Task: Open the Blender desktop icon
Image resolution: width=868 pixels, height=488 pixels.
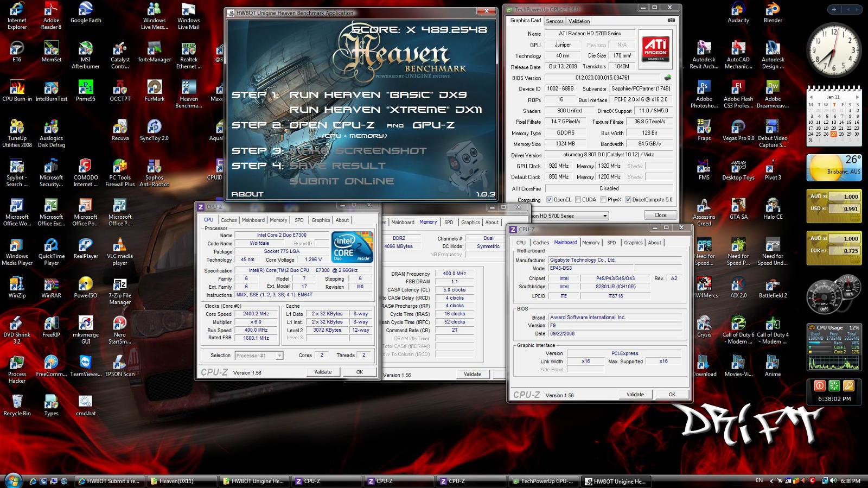Action: (x=773, y=12)
